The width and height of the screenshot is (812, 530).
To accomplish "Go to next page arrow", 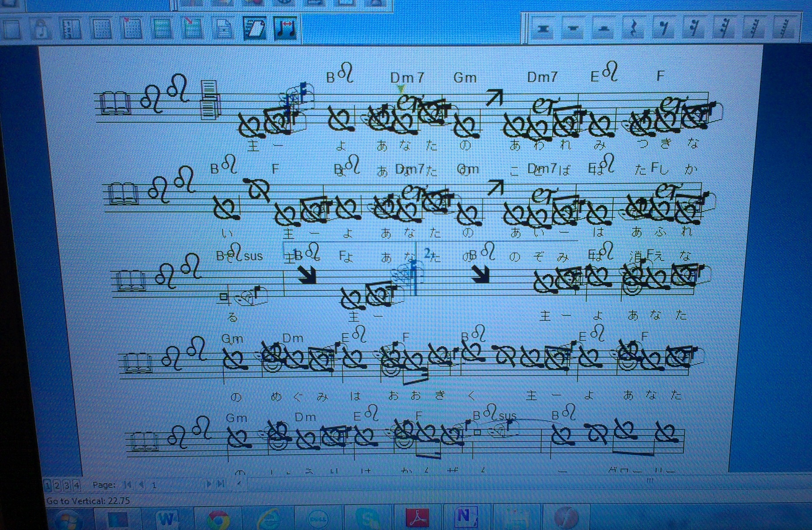I will click(x=209, y=484).
